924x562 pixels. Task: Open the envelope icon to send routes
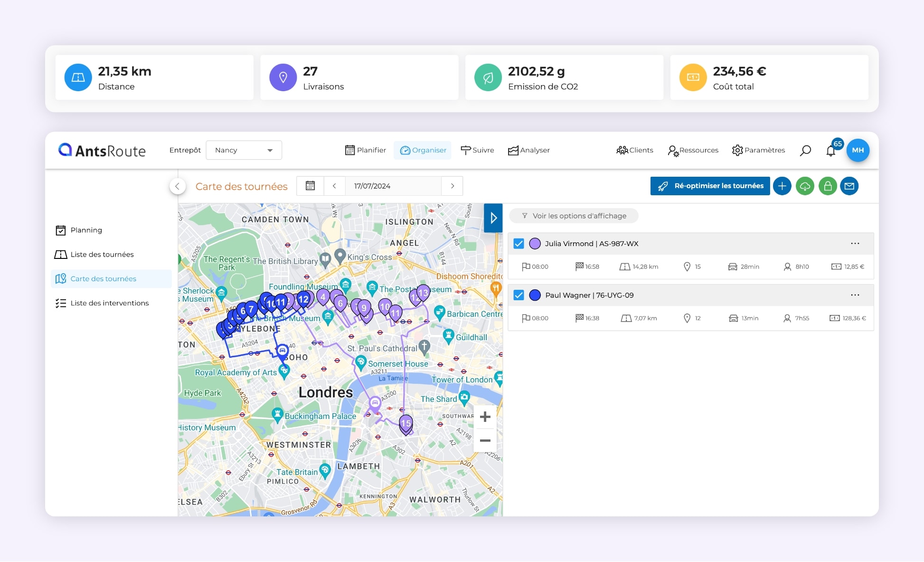click(x=850, y=186)
